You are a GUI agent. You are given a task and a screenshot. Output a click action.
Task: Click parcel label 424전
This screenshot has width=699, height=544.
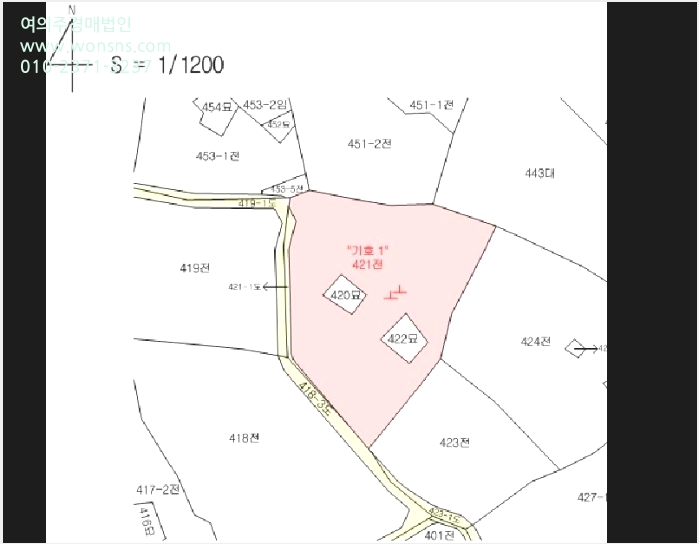[x=535, y=342]
